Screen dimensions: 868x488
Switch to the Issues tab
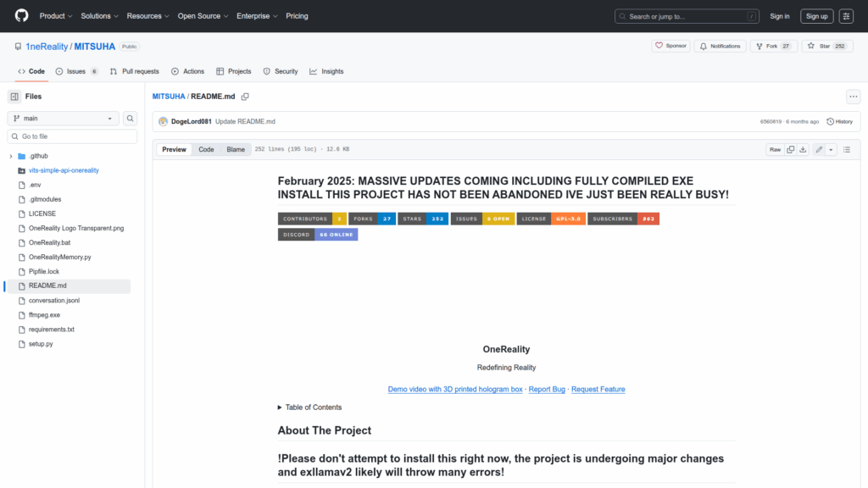click(x=77, y=71)
